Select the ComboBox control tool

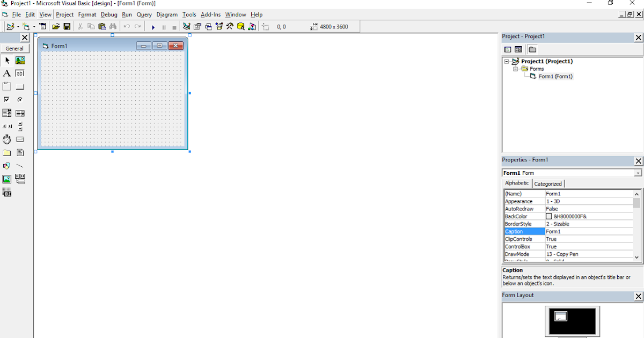click(x=7, y=113)
